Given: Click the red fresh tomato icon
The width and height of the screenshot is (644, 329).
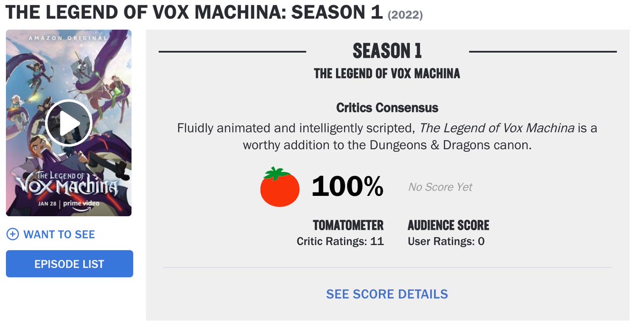Looking at the screenshot, I should (280, 187).
